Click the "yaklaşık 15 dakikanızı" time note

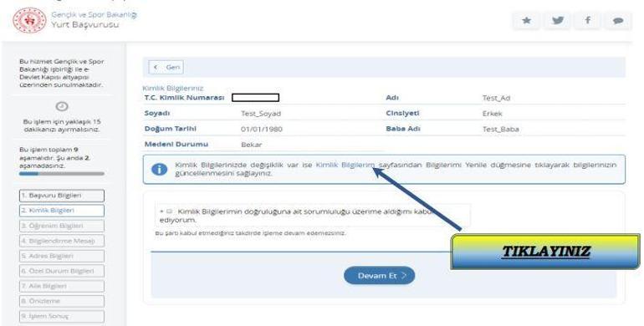click(x=62, y=125)
